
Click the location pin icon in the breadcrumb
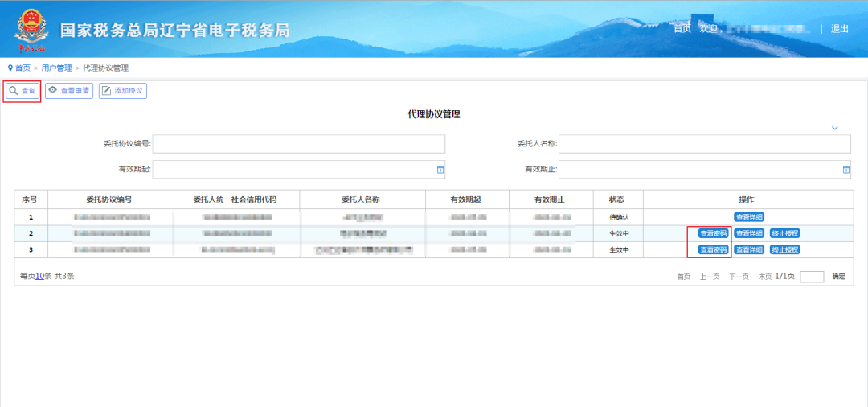coord(10,68)
